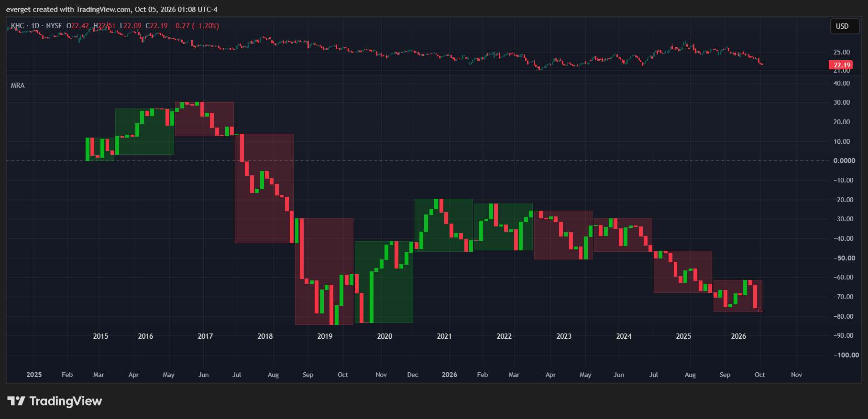Click the TradingView logo
868x419 pixels.
(55, 401)
